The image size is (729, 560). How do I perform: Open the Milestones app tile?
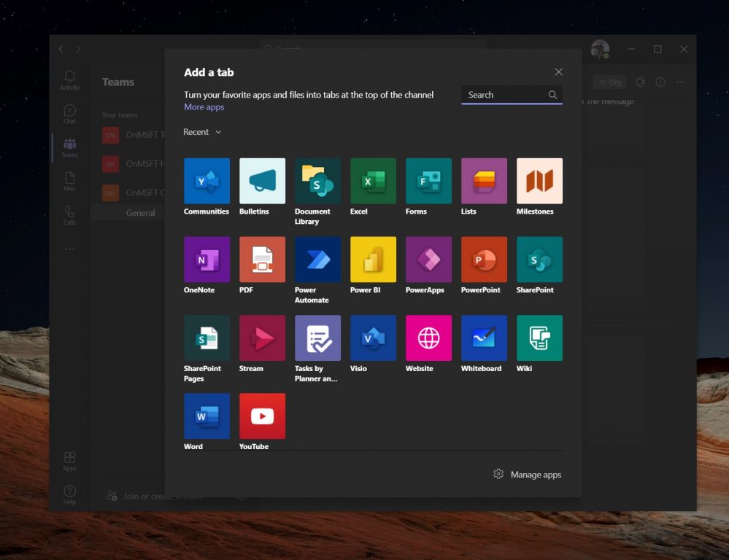click(x=539, y=181)
